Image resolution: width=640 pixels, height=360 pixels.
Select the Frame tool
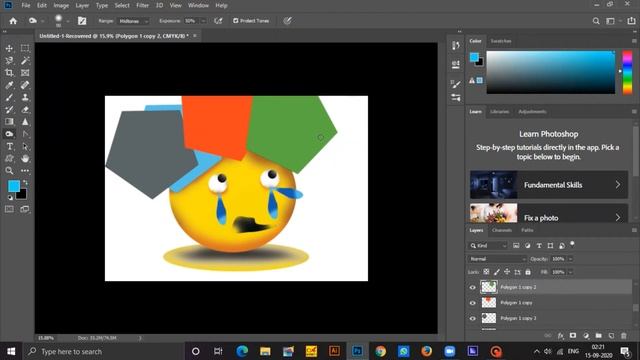[25, 73]
